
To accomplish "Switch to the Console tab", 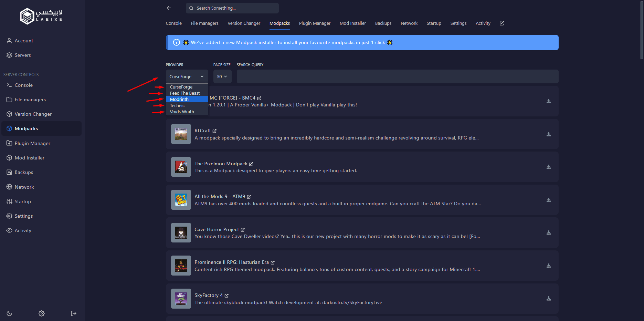I will (x=174, y=23).
